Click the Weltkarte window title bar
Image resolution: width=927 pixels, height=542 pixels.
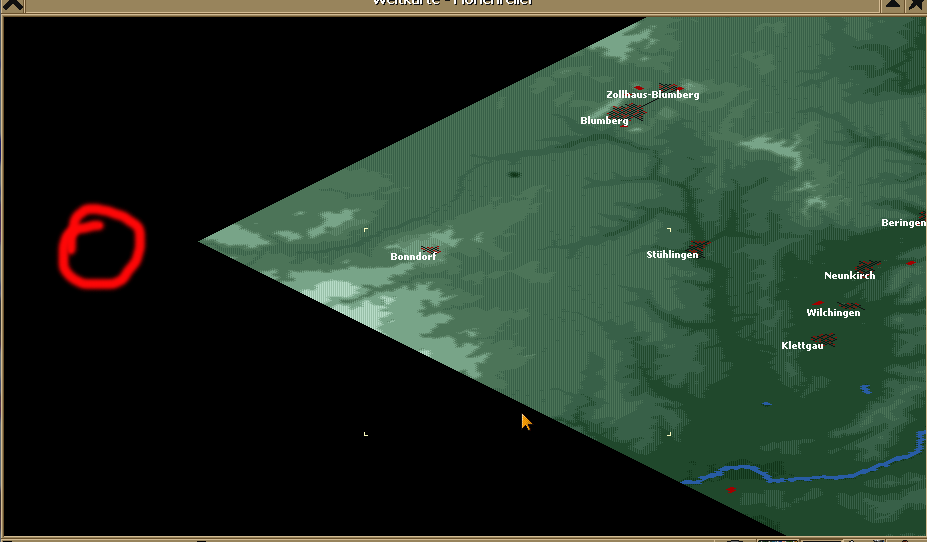(x=452, y=3)
